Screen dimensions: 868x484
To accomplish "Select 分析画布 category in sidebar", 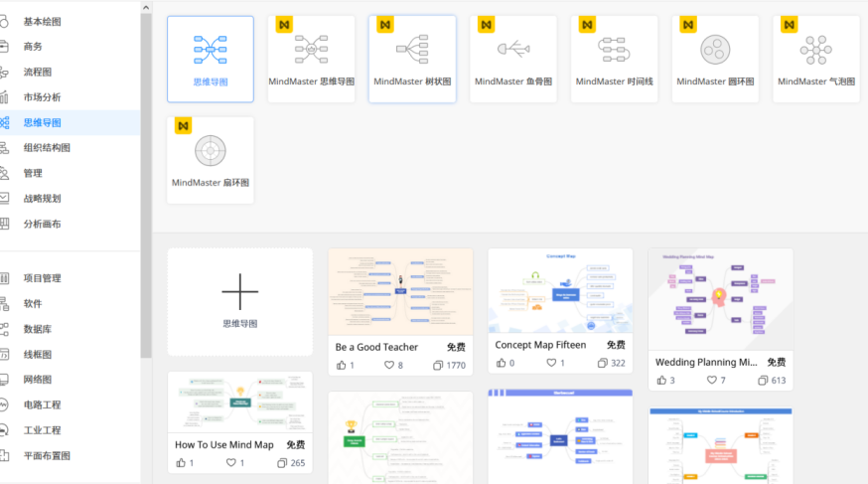I will (70, 224).
